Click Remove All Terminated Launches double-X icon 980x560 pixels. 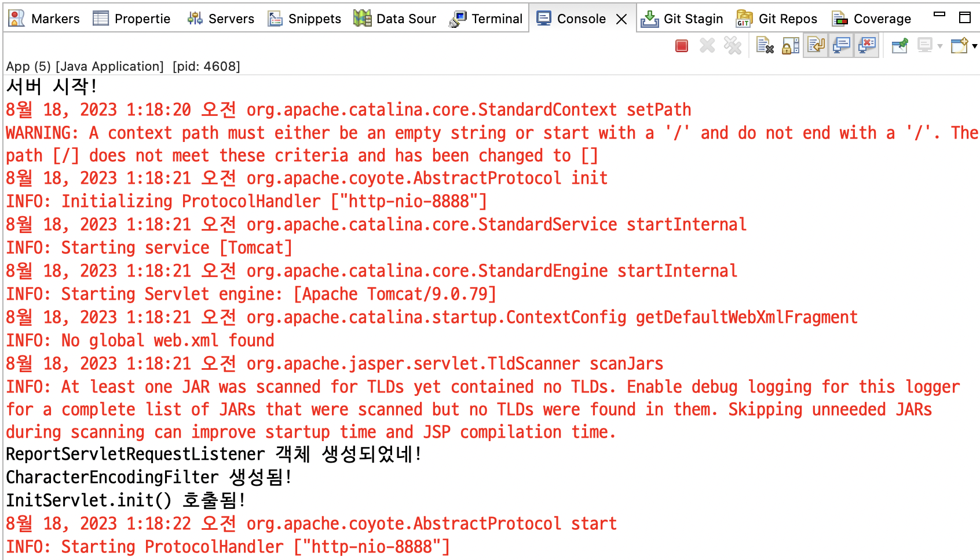click(x=733, y=46)
